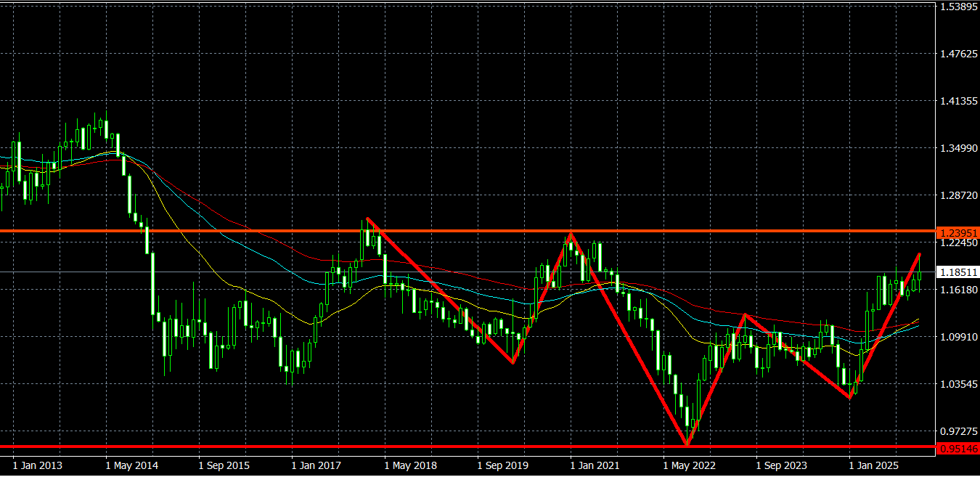Click the 1 Jan 2025 date label

875,465
